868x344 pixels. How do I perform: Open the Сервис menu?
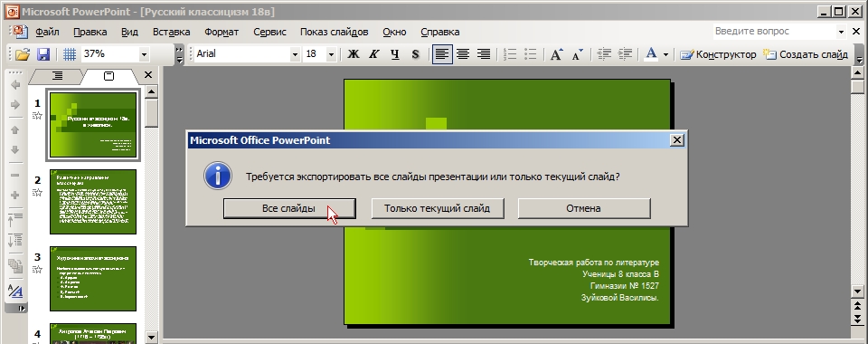point(269,32)
